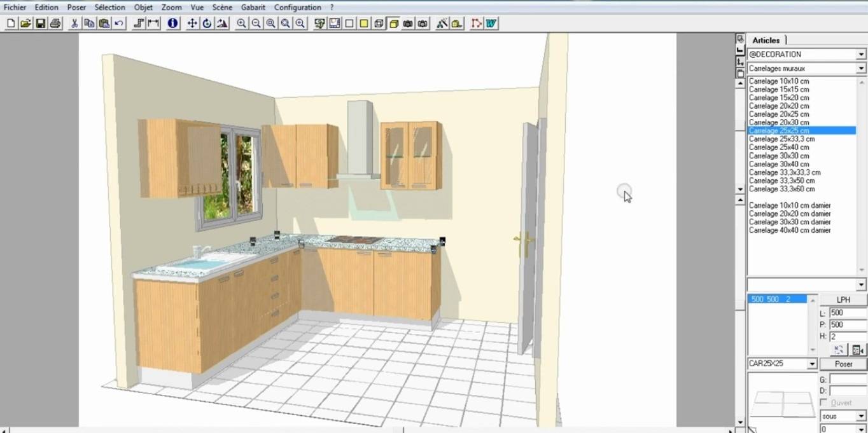This screenshot has width=868, height=433.
Task: Click the LPH button
Action: [x=843, y=299]
